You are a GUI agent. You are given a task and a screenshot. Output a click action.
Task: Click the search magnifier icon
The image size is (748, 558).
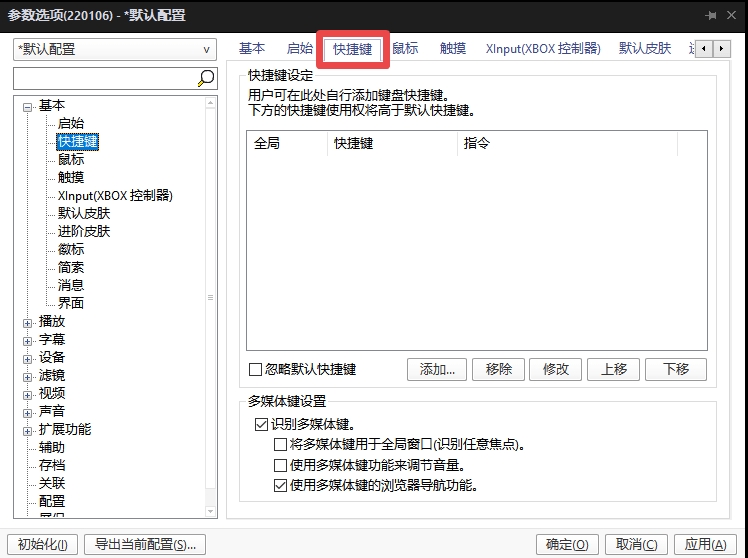click(206, 78)
